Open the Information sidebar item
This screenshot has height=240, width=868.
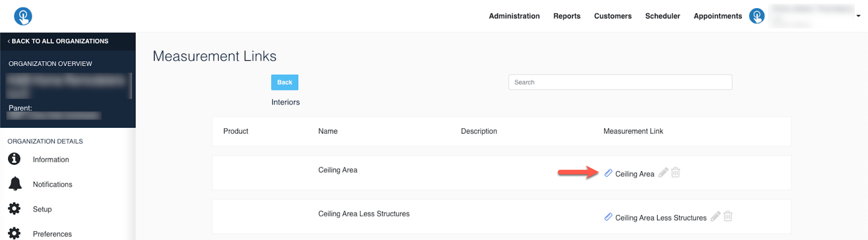pos(51,160)
